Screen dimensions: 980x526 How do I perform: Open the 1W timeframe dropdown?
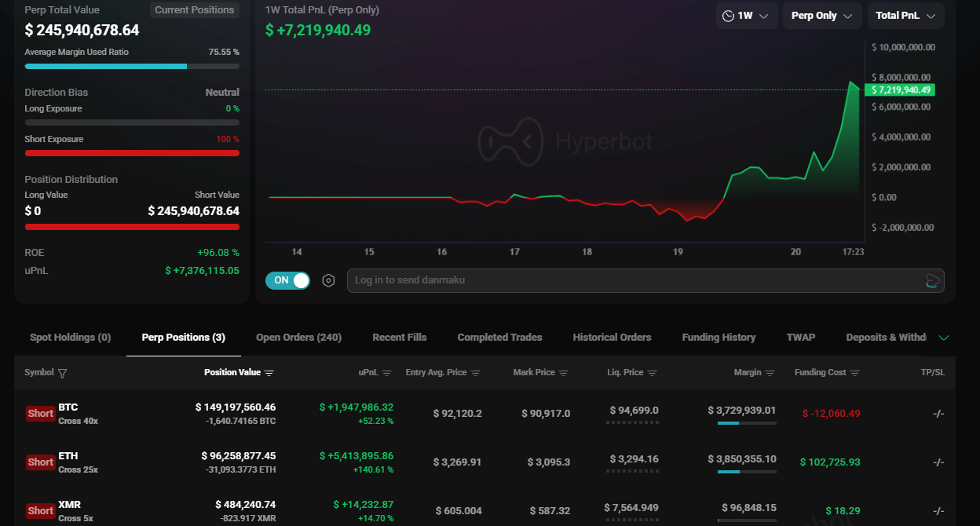pos(746,16)
